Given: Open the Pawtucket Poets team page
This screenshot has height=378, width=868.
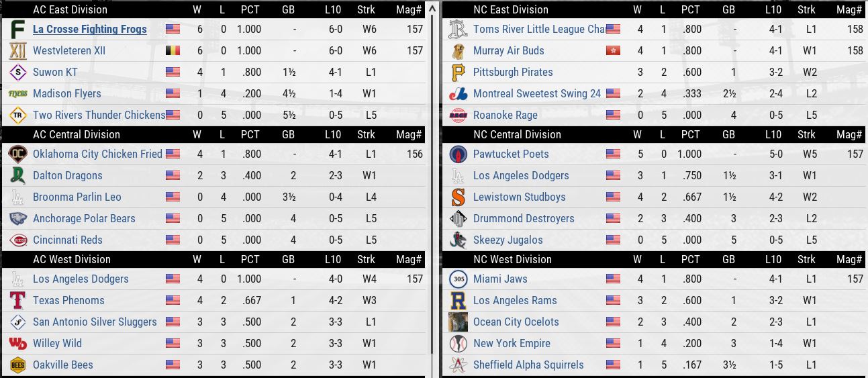Looking at the screenshot, I should (510, 154).
